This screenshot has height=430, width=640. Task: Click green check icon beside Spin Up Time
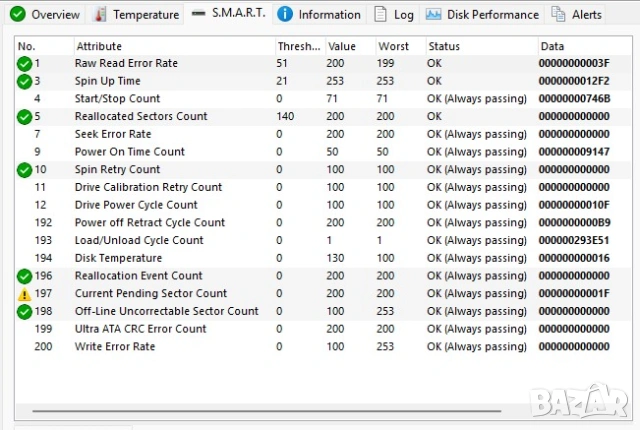pyautogui.click(x=25, y=81)
